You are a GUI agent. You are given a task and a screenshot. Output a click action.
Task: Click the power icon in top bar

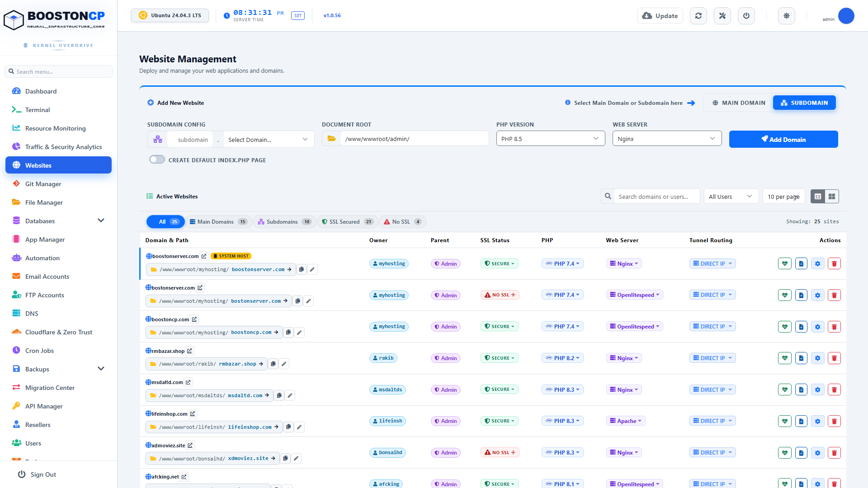pos(746,16)
